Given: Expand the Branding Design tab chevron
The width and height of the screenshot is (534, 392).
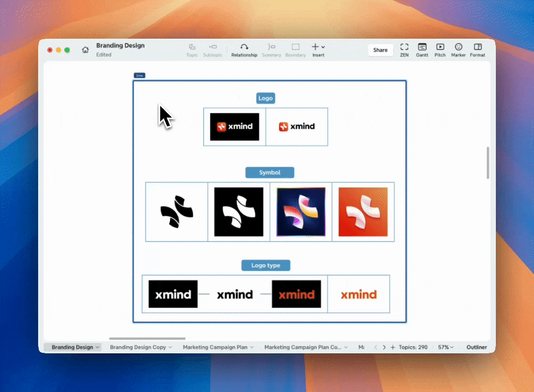Looking at the screenshot, I should [x=98, y=347].
